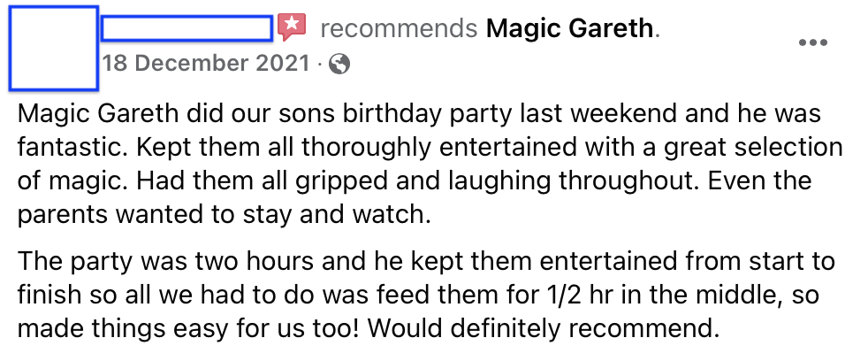Click the closing text "Would definitely recommend."

544,329
